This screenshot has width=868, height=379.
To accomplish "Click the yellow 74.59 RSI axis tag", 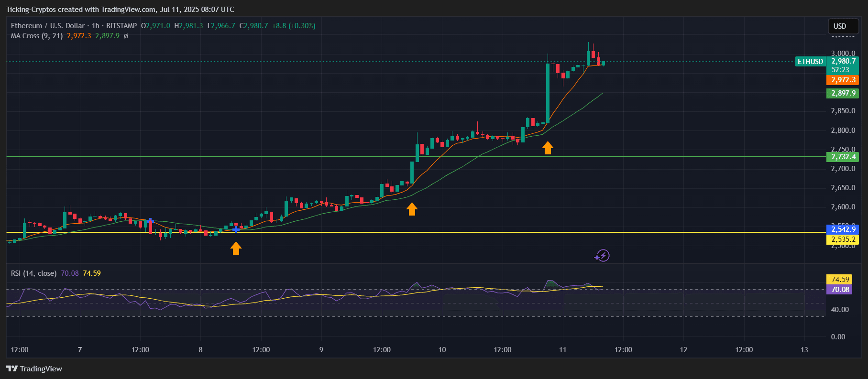I will point(839,280).
